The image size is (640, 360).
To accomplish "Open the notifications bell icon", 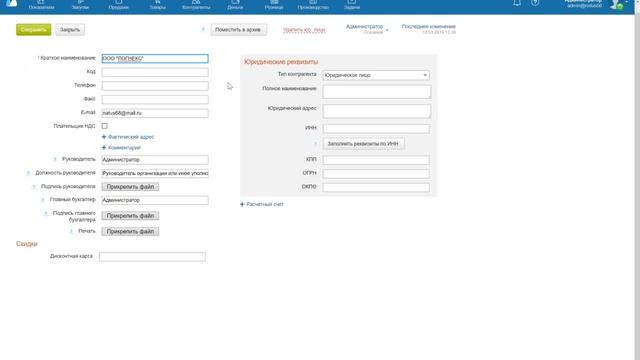I will [x=517, y=3].
